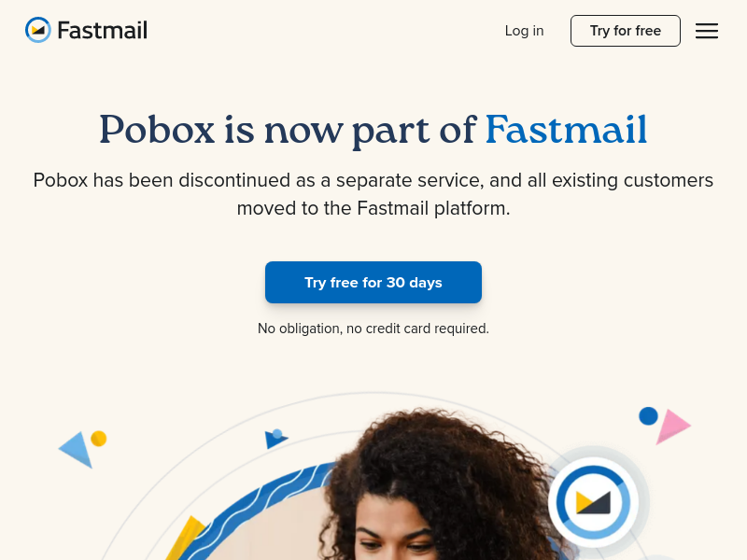Viewport: 747px width, 560px height.
Task: Click the Fastmail envelope logo icon in header
Action: [x=38, y=30]
